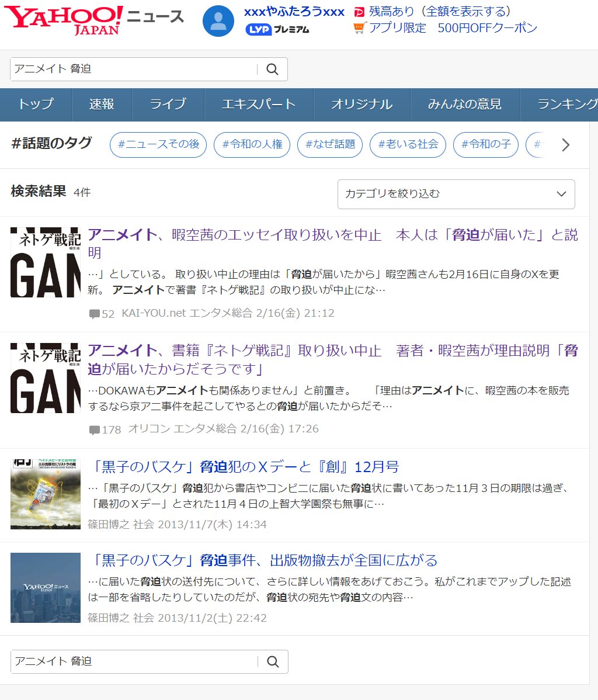Go to the ライブ tab

[x=168, y=105]
